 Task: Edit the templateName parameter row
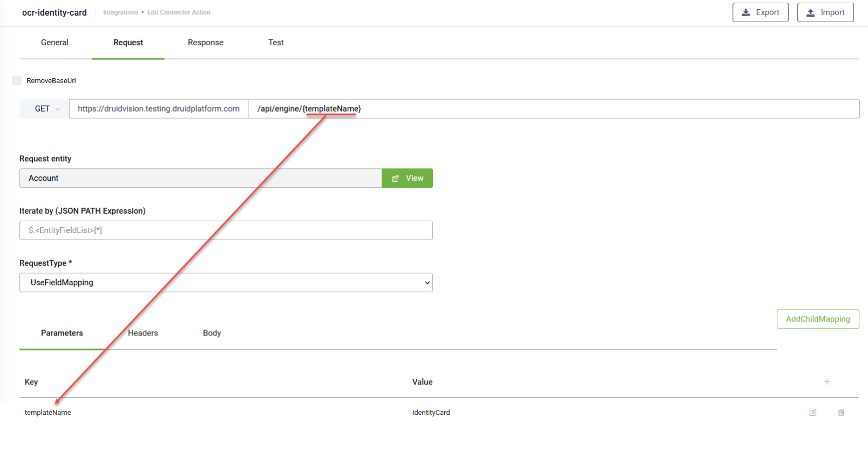click(x=813, y=413)
